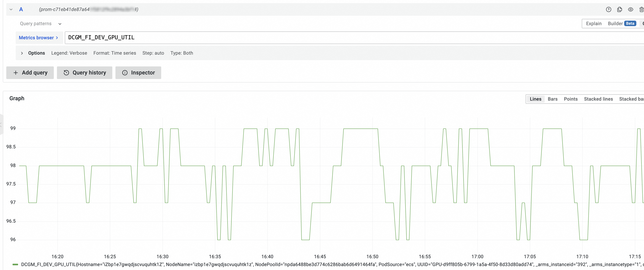Switch to Builder query editor mode

(x=615, y=24)
